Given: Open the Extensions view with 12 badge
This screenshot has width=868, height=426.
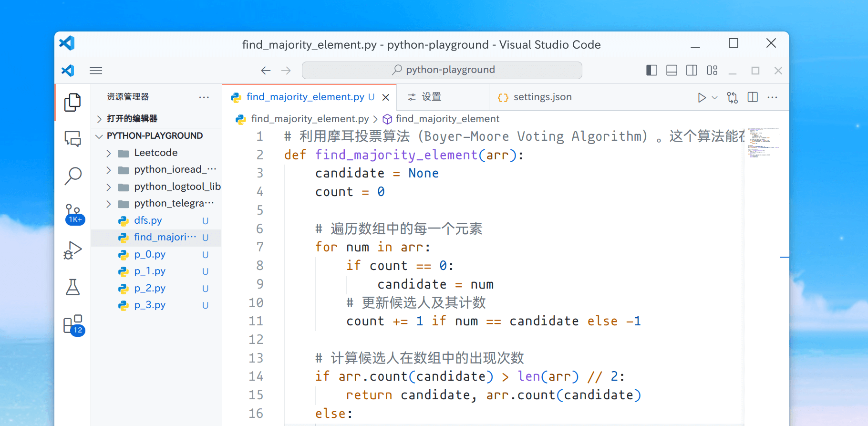Looking at the screenshot, I should point(73,325).
